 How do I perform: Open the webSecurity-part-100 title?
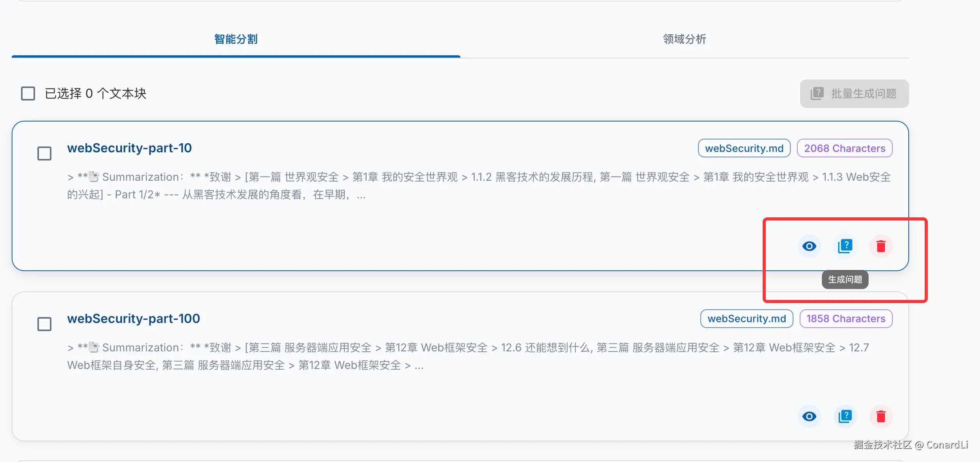[134, 319]
